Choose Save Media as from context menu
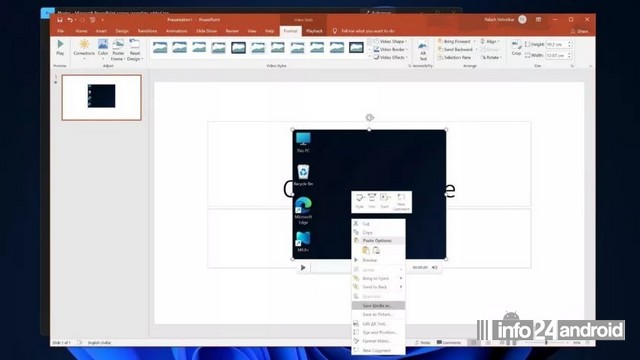This screenshot has height=360, width=640. coord(378,305)
